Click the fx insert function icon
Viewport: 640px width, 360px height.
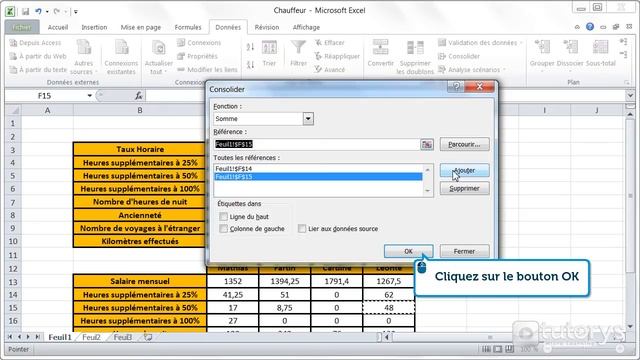138,96
